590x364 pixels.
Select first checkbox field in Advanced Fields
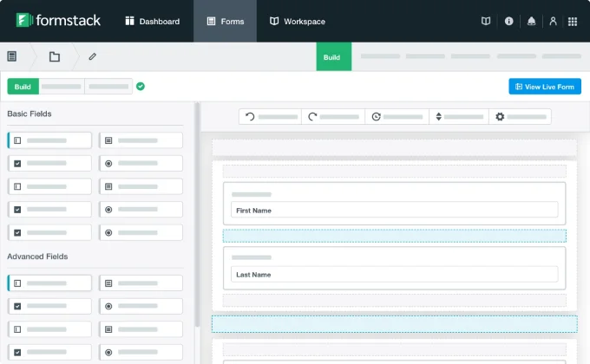pyautogui.click(x=49, y=306)
